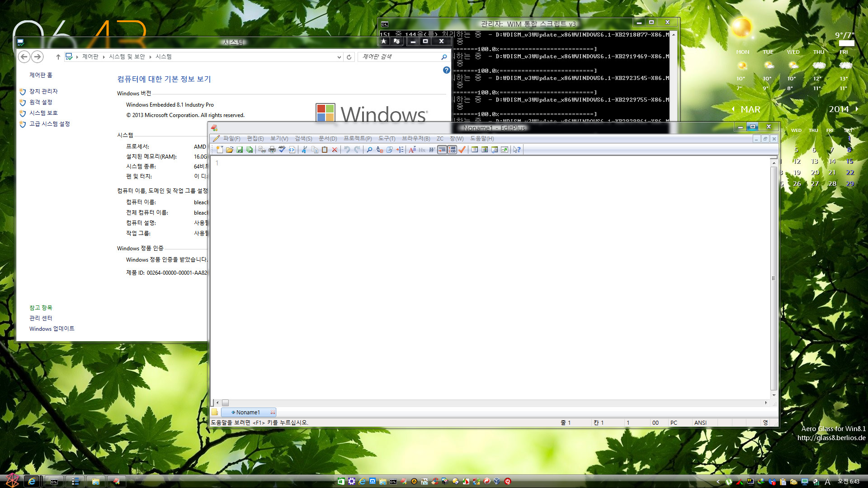Click EditPlus vertical scrollbar down arrow
868x488 pixels.
pyautogui.click(x=774, y=395)
